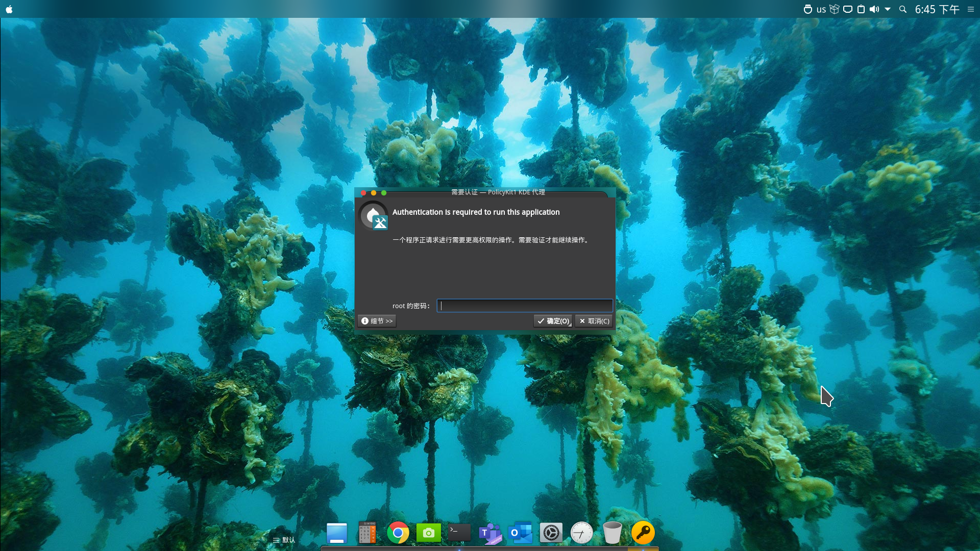Open the trash bin in dock
This screenshot has width=980, height=551.
click(612, 533)
